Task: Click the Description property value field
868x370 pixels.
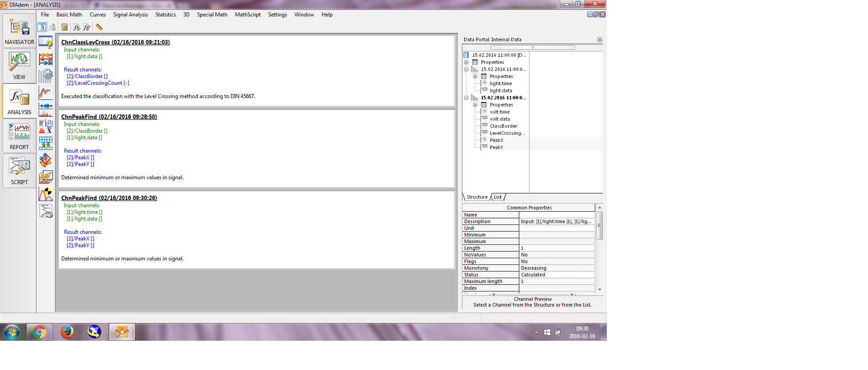Action: pyautogui.click(x=557, y=221)
